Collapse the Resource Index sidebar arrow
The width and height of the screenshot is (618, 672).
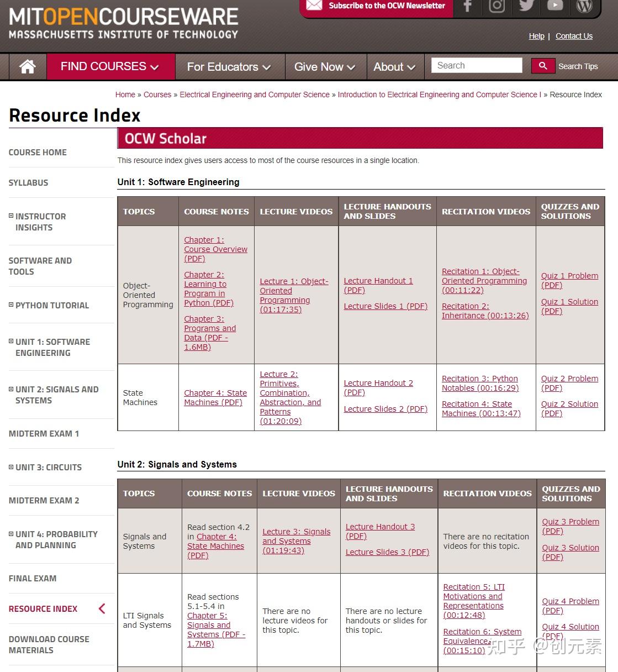[x=102, y=608]
